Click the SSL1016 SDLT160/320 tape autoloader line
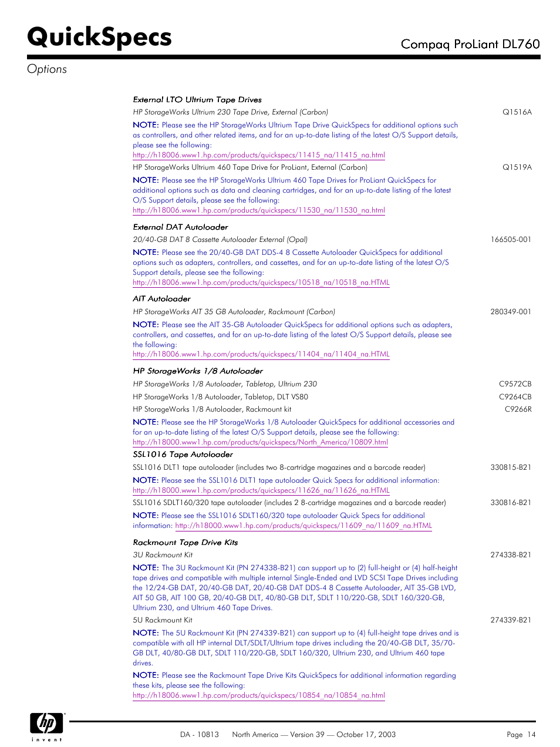Image resolution: width=560 pixels, height=747 pixels. [289, 503]
